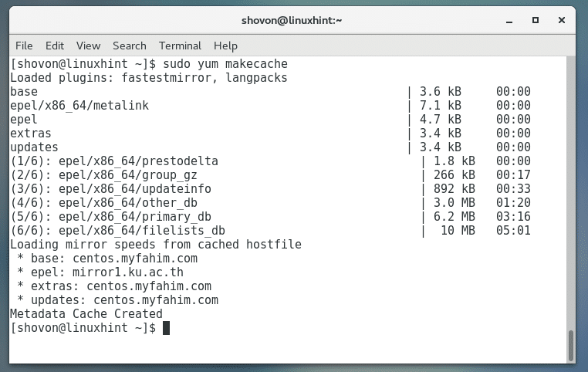Open the Edit menu
This screenshot has width=588, height=372.
pyautogui.click(x=54, y=46)
